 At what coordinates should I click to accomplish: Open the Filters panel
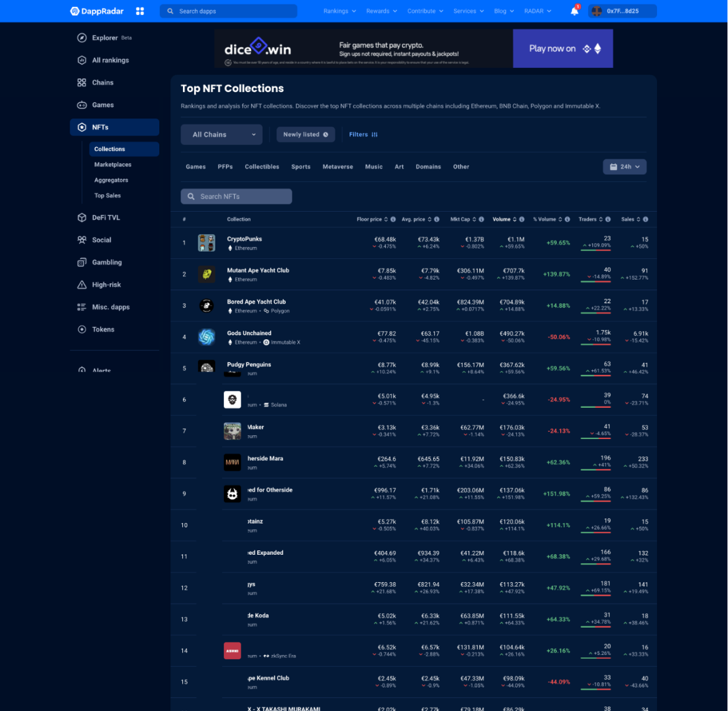pos(363,134)
